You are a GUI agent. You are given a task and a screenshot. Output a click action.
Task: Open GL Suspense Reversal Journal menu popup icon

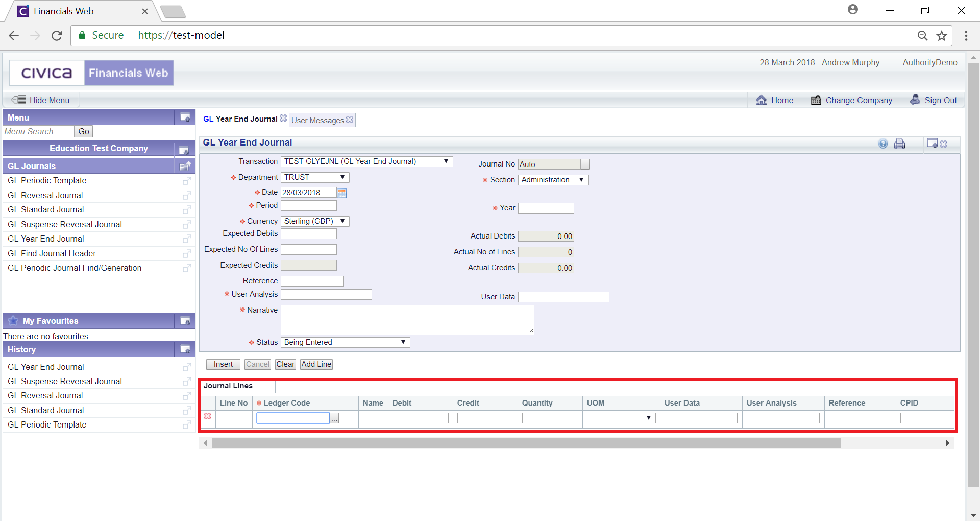click(187, 224)
